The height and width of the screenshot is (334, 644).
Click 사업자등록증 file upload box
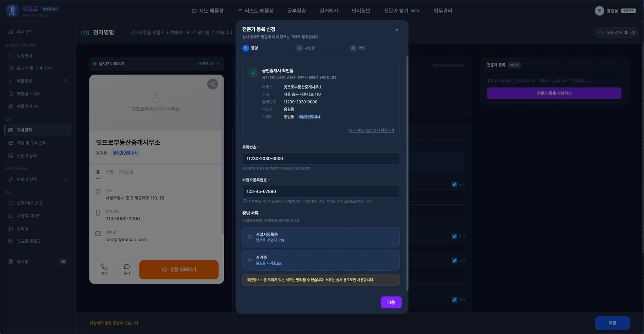tap(321, 237)
